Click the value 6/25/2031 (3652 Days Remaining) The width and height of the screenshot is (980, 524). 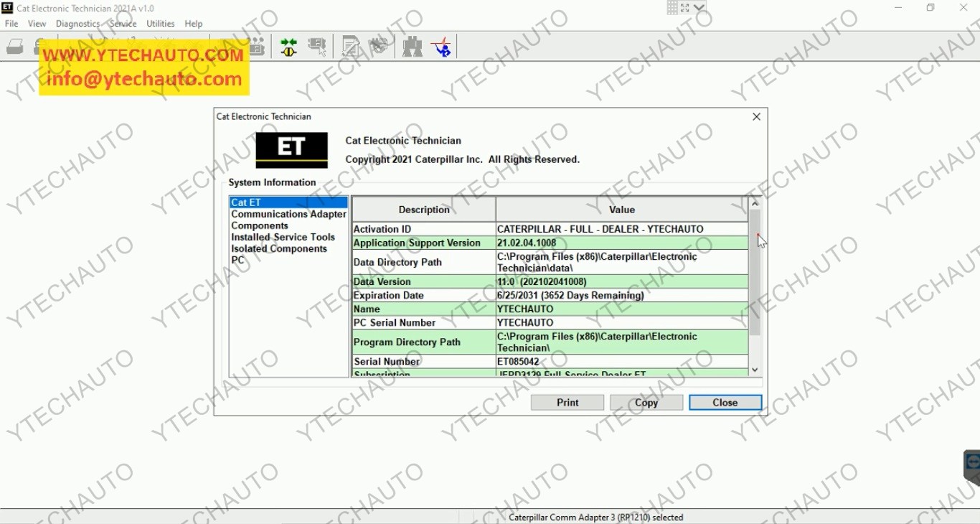tap(570, 295)
